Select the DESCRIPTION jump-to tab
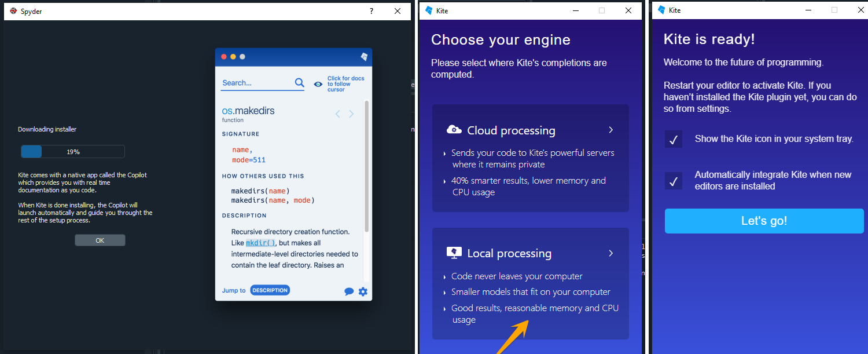The height and width of the screenshot is (354, 868). tap(270, 290)
